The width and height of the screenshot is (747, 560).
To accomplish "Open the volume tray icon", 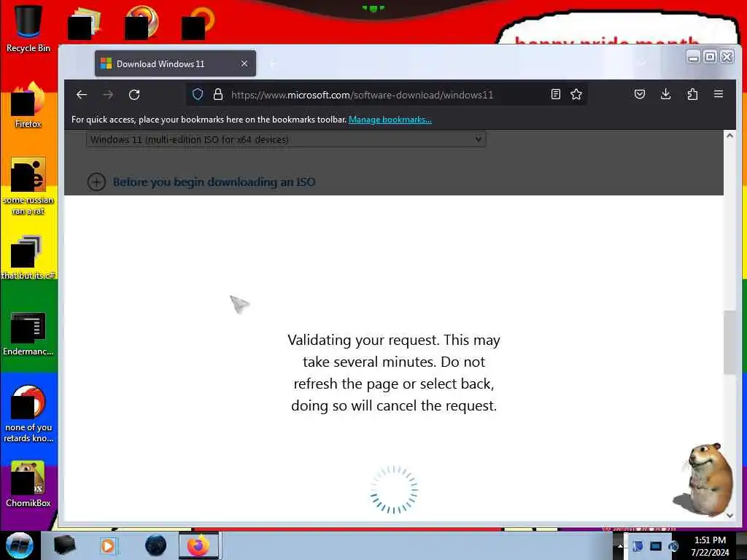I will pyautogui.click(x=673, y=545).
